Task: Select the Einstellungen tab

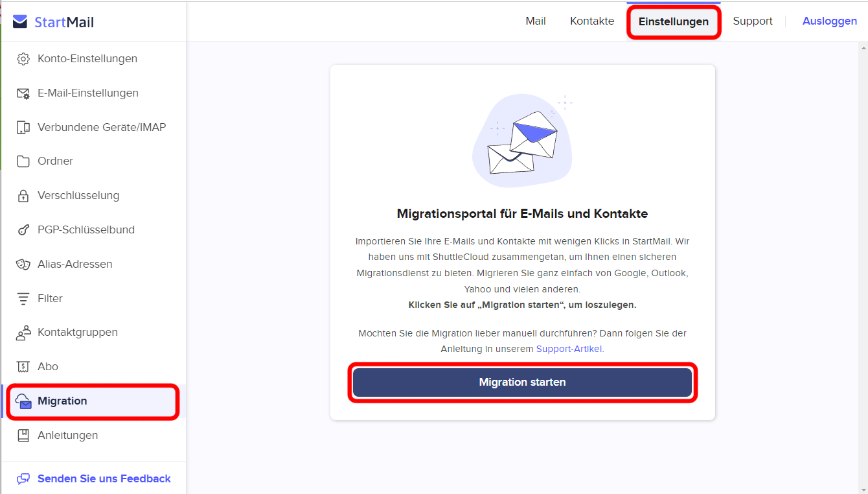Action: pyautogui.click(x=674, y=22)
